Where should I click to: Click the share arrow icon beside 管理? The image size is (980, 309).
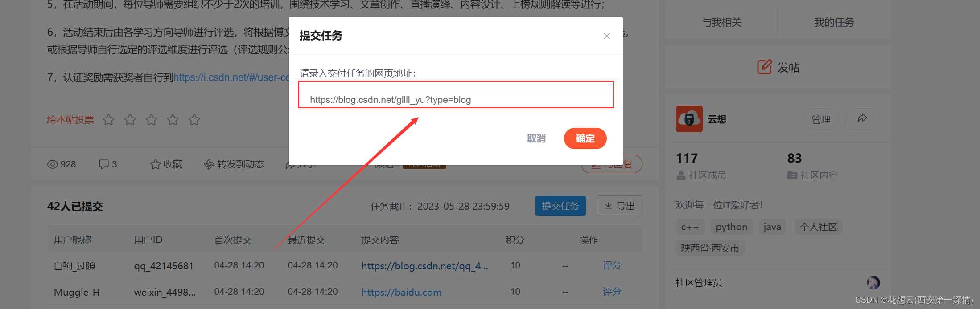tap(862, 118)
